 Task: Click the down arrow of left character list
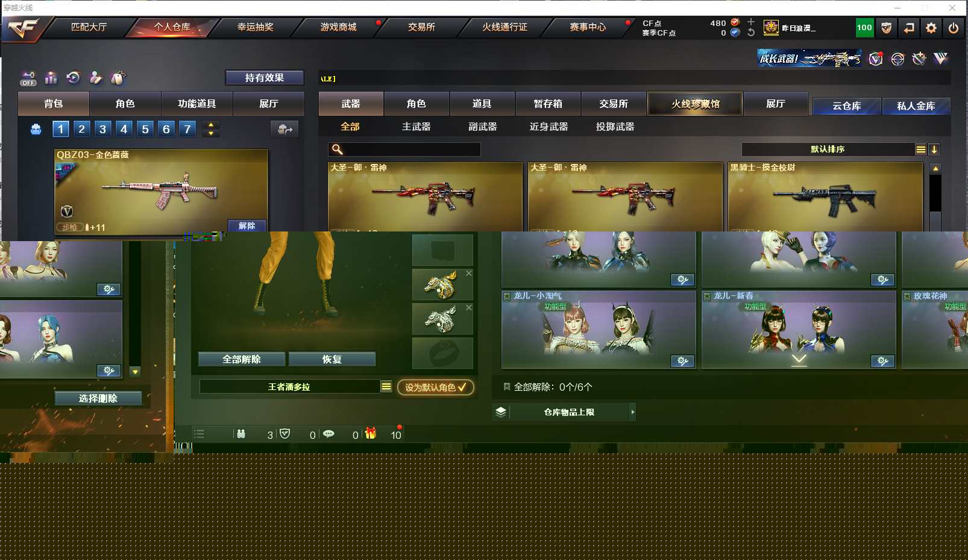tap(135, 372)
